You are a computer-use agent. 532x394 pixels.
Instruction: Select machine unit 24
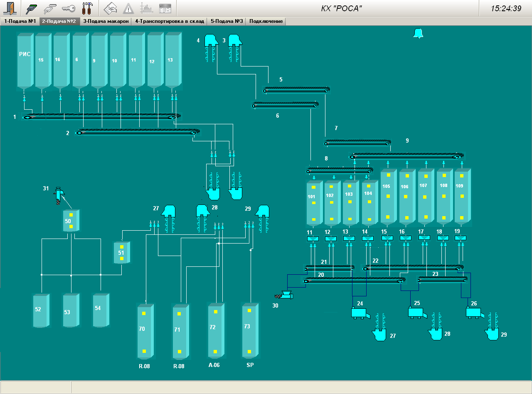[x=358, y=313]
